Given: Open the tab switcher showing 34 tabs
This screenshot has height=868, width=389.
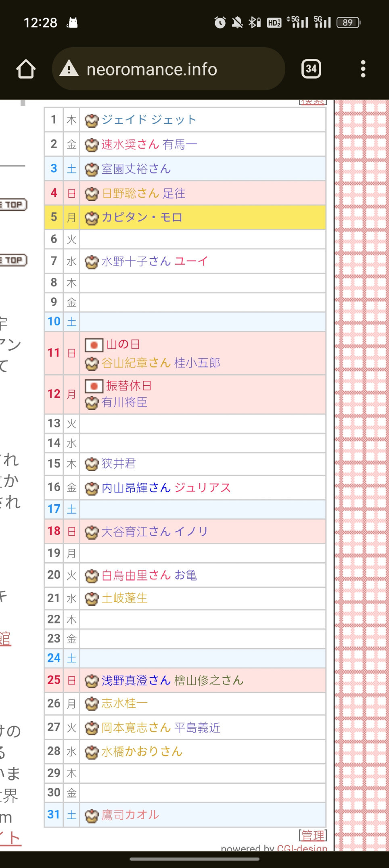Looking at the screenshot, I should (311, 69).
